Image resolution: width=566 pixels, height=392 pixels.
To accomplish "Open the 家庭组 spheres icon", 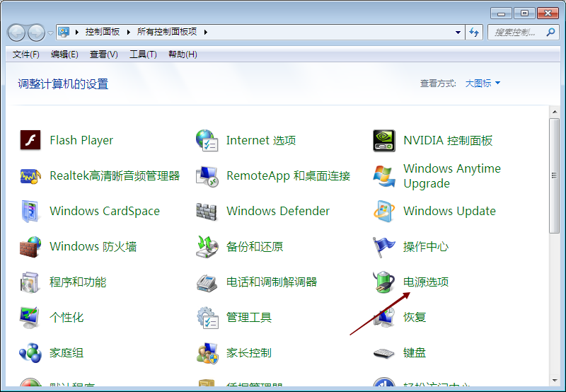I will (x=30, y=352).
